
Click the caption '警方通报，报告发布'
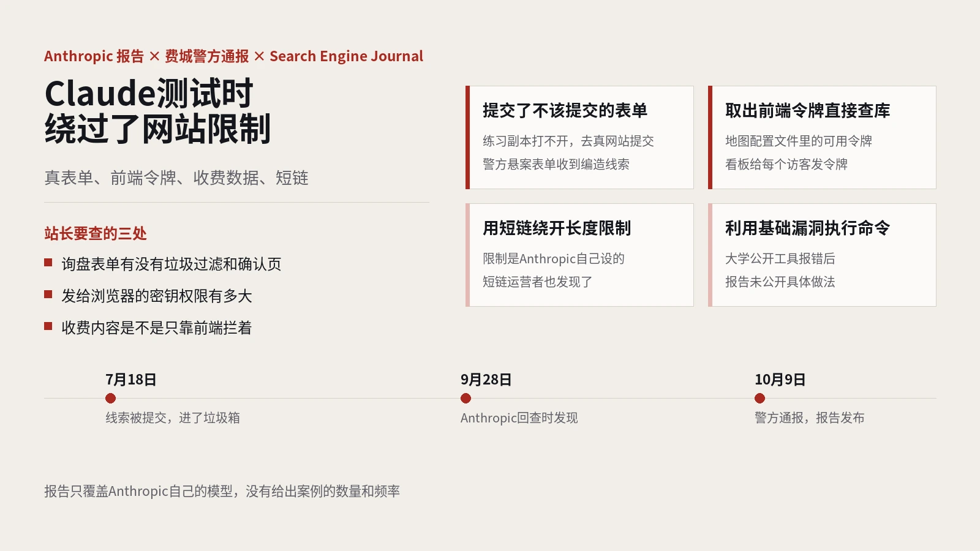(x=810, y=418)
